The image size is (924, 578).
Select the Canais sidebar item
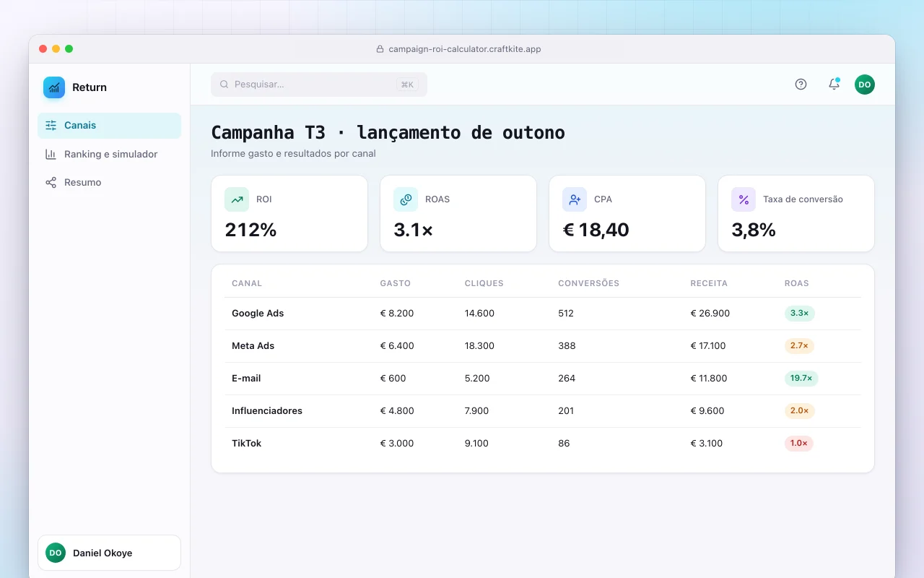(109, 125)
